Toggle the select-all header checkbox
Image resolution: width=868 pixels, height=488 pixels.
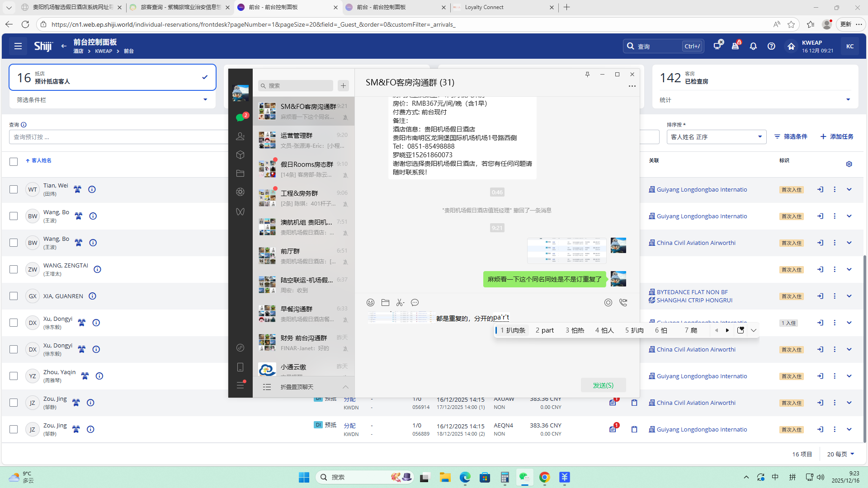point(14,162)
